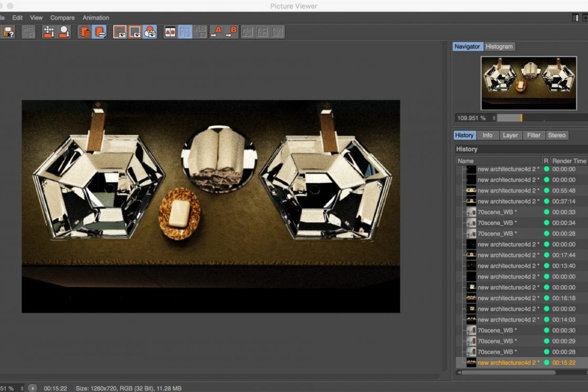Click the Set as A button

click(216, 32)
